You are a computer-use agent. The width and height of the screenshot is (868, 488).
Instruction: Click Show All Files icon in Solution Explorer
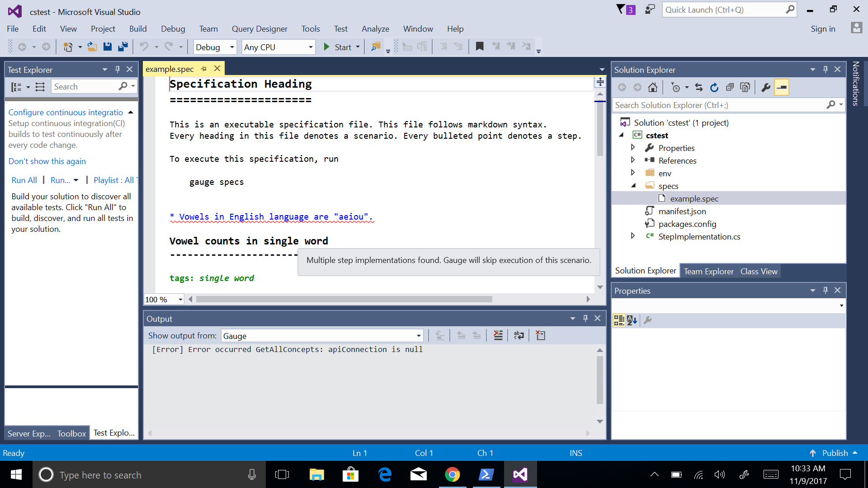click(745, 87)
